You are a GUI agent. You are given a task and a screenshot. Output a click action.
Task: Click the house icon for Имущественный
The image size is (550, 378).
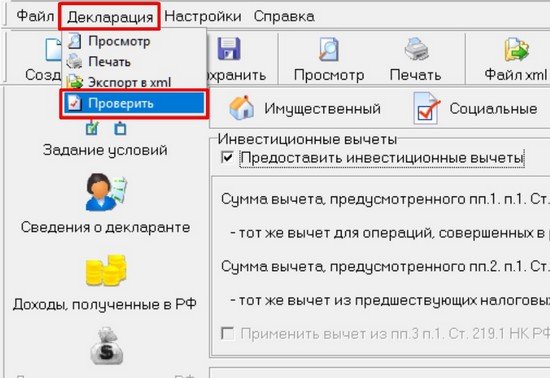[x=241, y=107]
